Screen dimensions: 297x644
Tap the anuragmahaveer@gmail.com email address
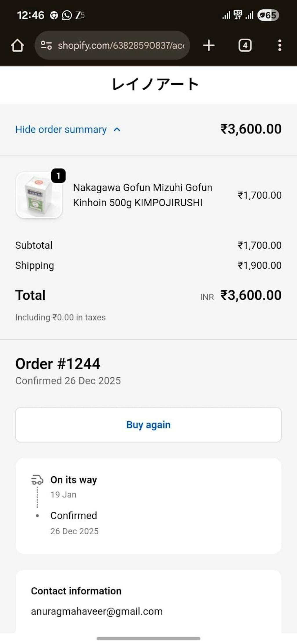[x=97, y=612]
